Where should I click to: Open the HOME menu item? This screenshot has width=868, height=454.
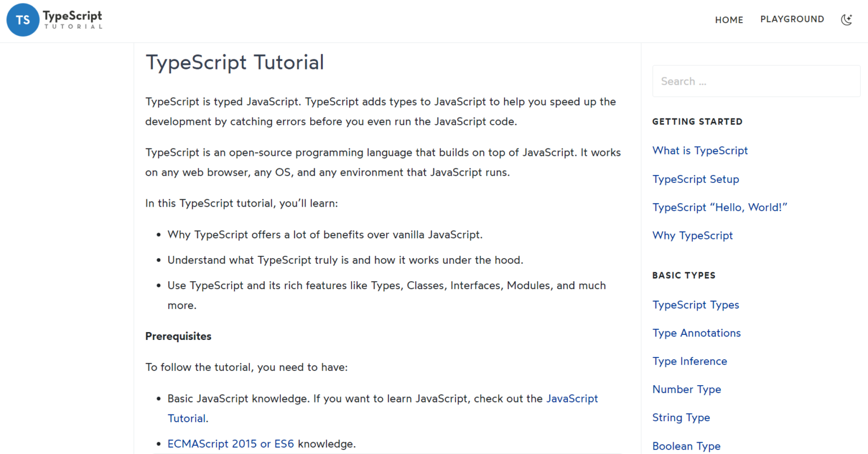[729, 19]
